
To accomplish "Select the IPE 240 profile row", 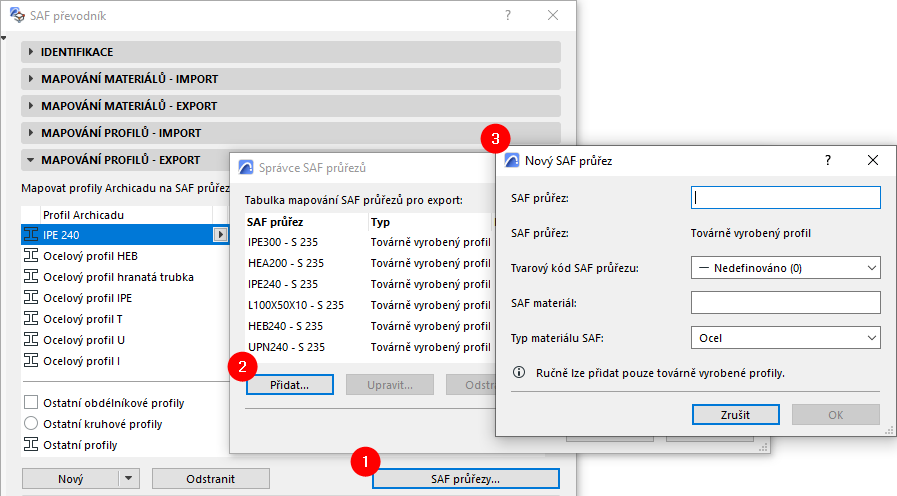I will 125,235.
